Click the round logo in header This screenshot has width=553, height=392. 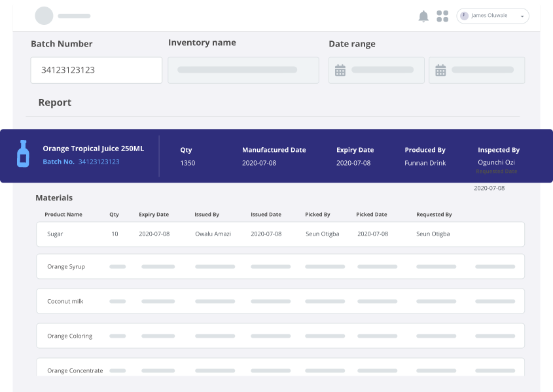tap(44, 16)
